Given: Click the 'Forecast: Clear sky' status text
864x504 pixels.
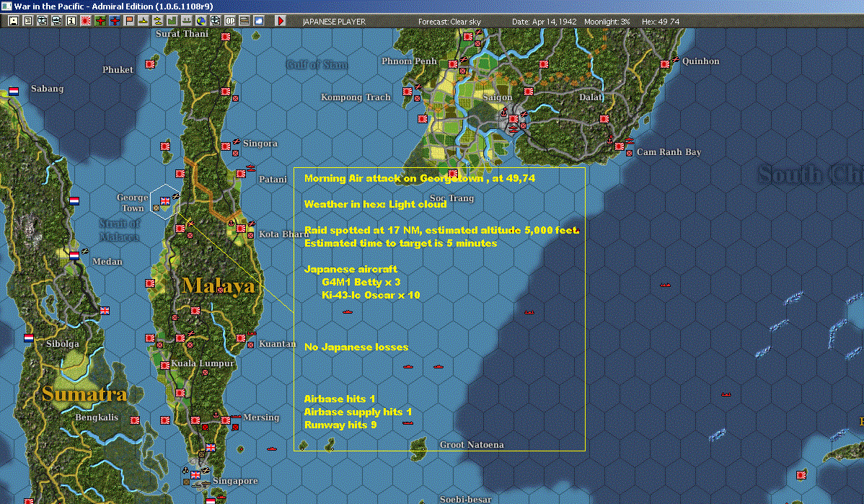Looking at the screenshot, I should (x=449, y=22).
